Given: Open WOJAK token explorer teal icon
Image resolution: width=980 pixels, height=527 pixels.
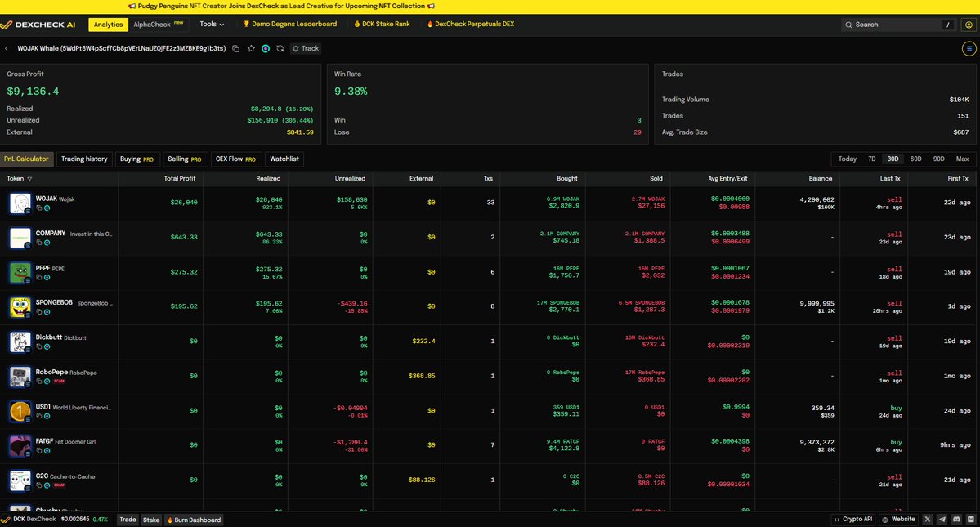Looking at the screenshot, I should click(47, 208).
